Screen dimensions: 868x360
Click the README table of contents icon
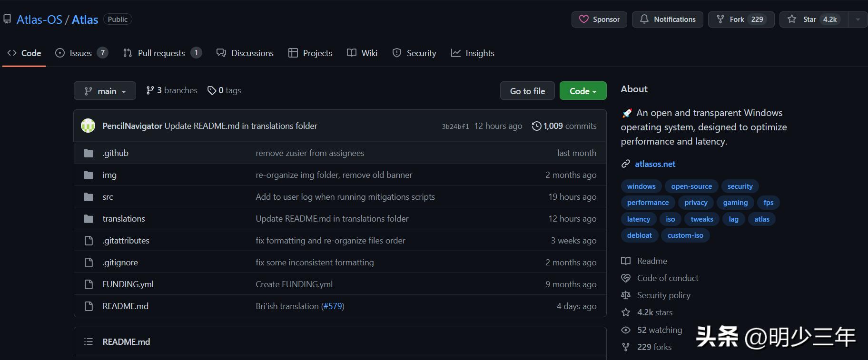[88, 341]
